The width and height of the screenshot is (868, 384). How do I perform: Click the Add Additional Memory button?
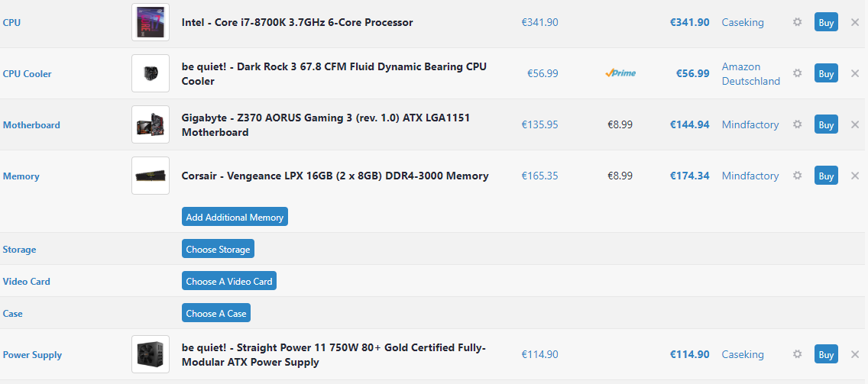(x=235, y=217)
